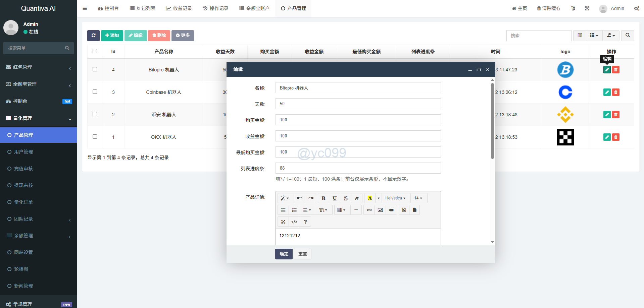Viewport: 644px width, 308px height.
Task: Click the refresh icon above the table
Action: tap(93, 36)
